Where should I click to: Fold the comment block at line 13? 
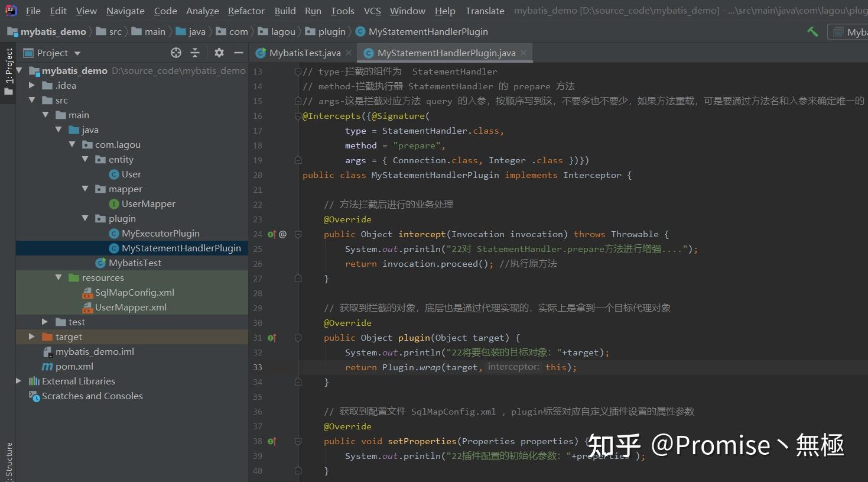298,72
